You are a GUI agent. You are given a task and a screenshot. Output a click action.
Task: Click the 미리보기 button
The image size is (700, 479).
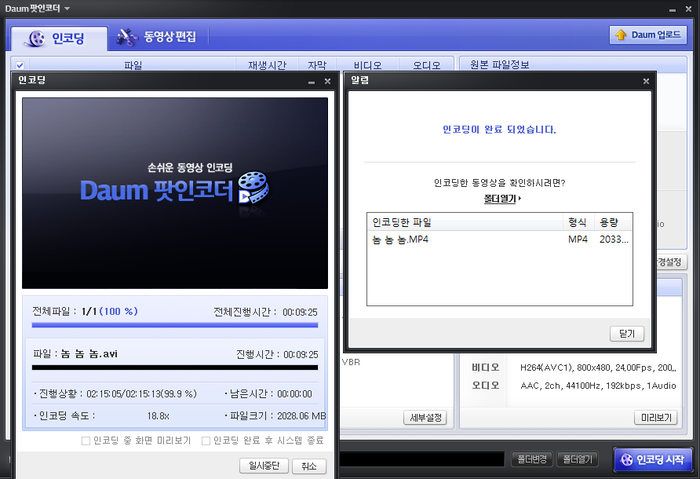click(x=656, y=418)
